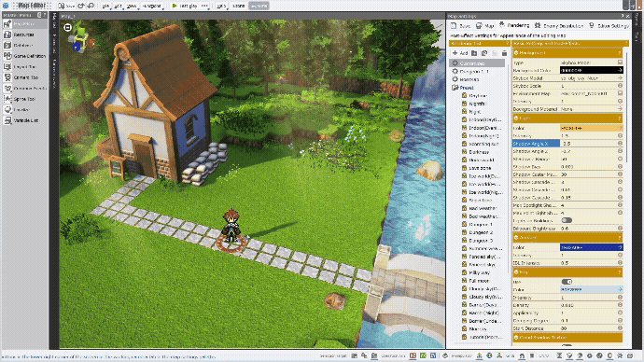This screenshot has width=644, height=362.
Task: Open the Layout Tool
Action: (x=24, y=67)
